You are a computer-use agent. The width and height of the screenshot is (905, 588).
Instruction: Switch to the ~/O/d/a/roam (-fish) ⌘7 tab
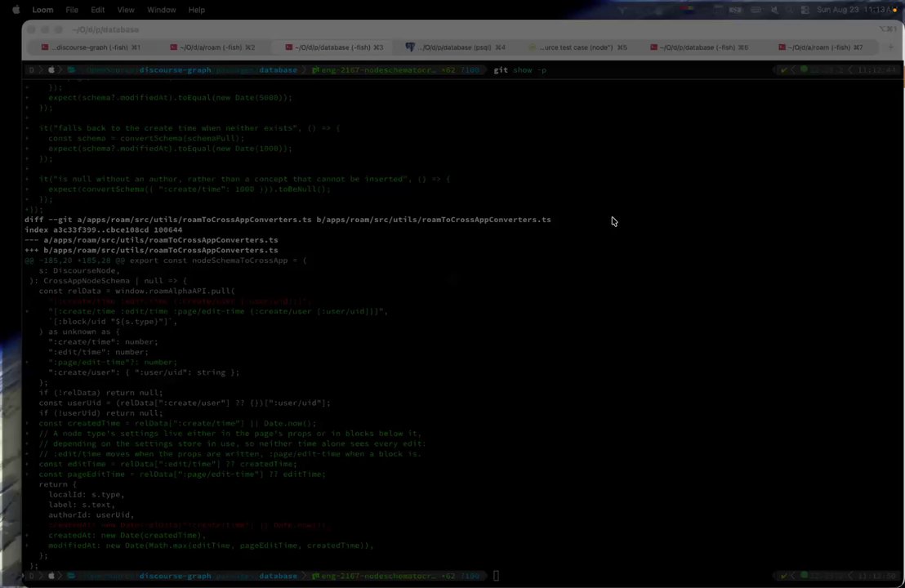click(821, 47)
